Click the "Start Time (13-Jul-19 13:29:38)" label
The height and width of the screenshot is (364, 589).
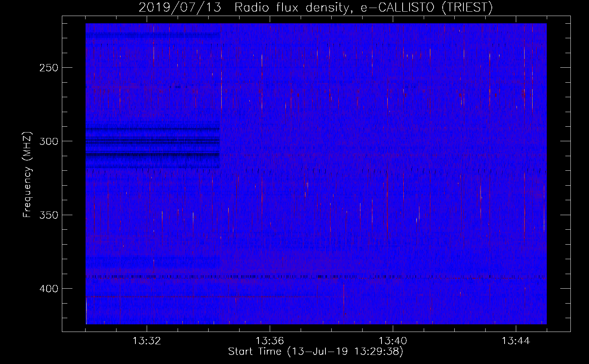click(x=316, y=352)
